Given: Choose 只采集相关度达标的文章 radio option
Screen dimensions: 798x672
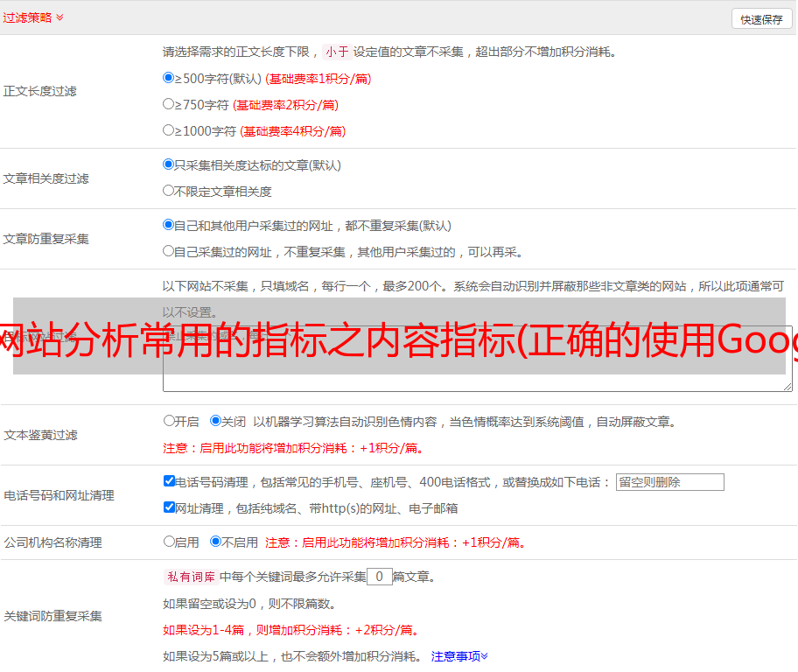Looking at the screenshot, I should point(168,164).
